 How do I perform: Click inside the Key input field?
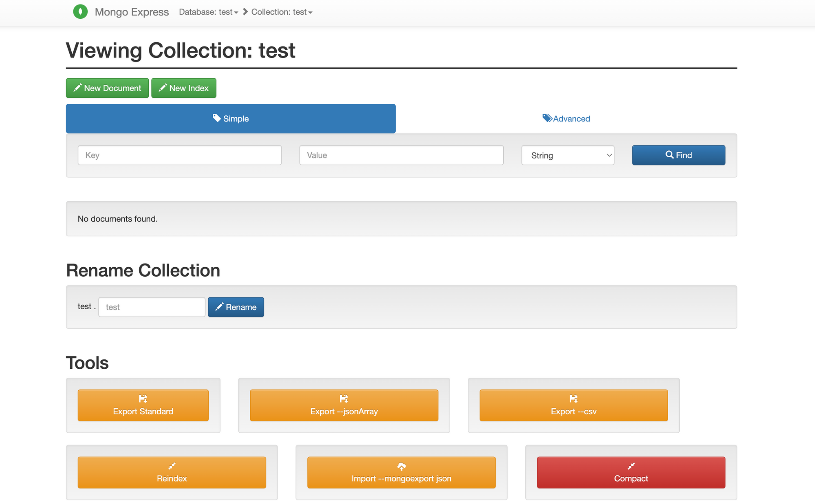[179, 155]
